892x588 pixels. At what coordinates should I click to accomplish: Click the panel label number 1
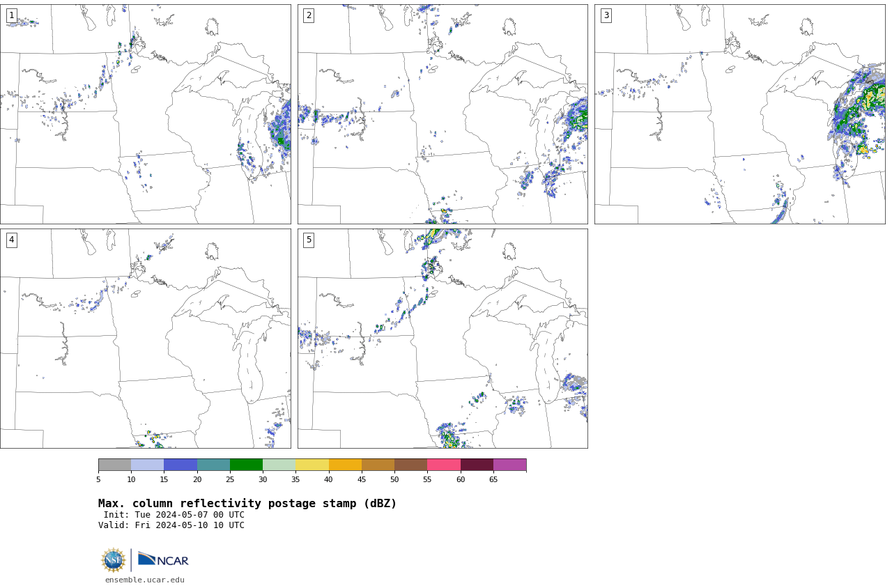tap(11, 15)
